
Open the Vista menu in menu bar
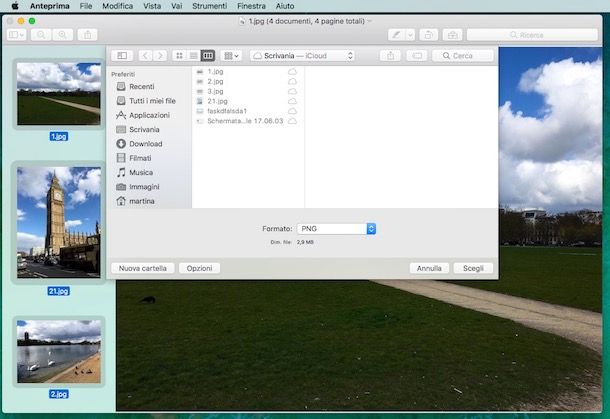coord(151,6)
